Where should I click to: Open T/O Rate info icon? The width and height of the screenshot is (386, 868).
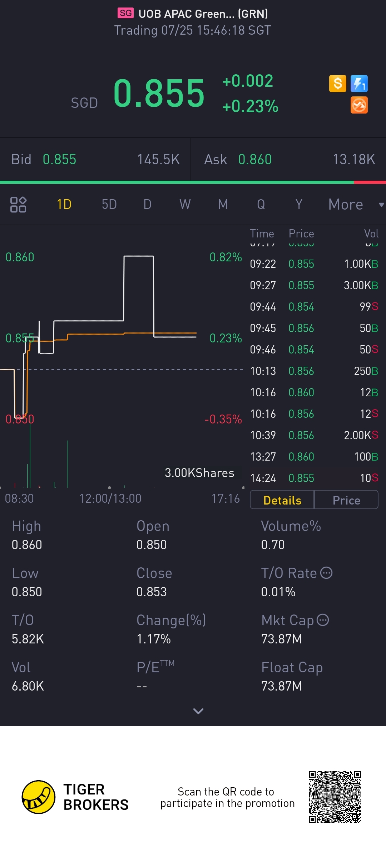point(326,573)
